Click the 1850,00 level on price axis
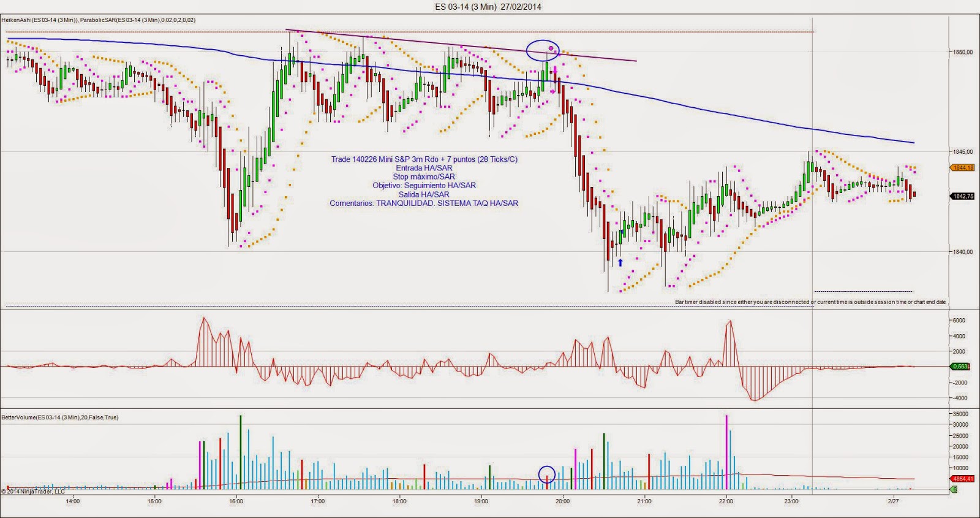This screenshot has width=980, height=518. [x=962, y=52]
